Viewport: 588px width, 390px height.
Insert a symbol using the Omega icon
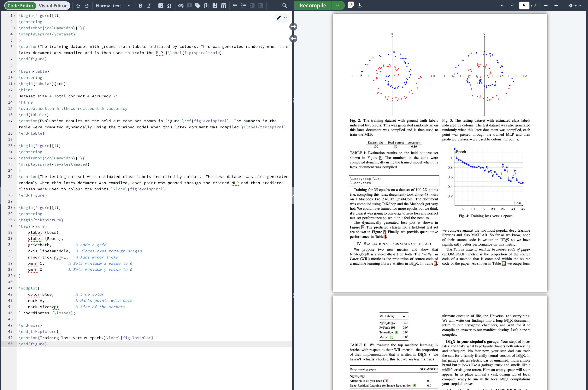[169, 5]
